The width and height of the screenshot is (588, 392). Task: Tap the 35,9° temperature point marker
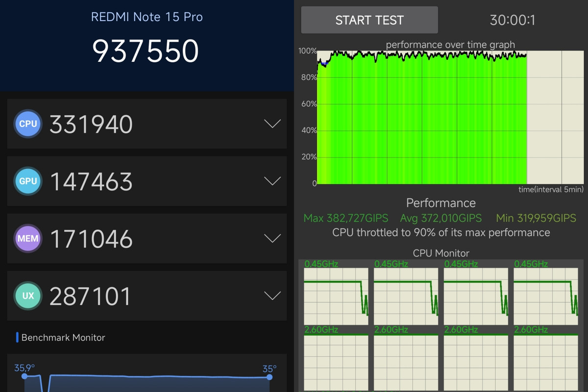[x=24, y=376]
